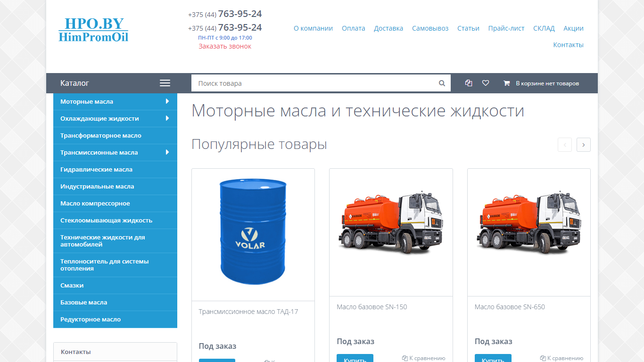Click the Каталог header label

74,83
